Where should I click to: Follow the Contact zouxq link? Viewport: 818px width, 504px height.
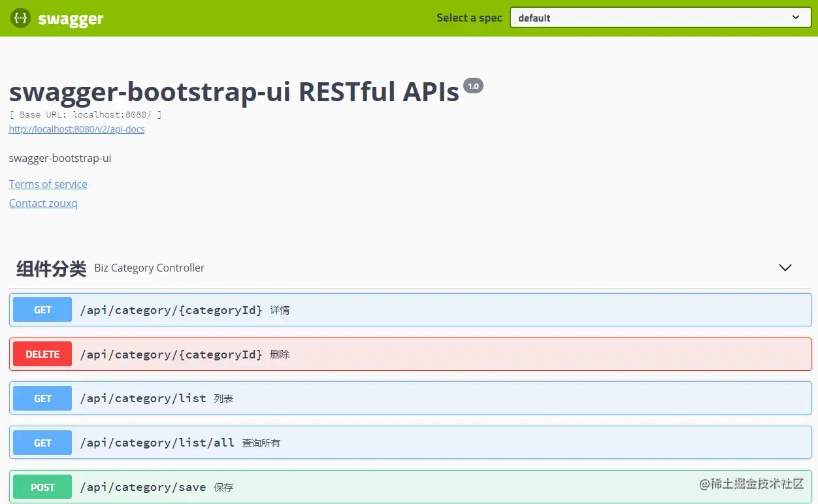tap(43, 203)
